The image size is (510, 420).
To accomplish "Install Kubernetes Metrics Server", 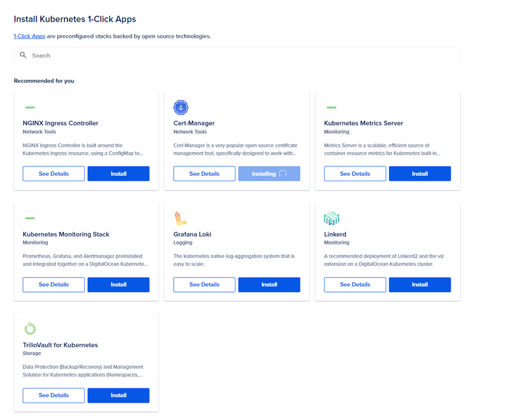I will click(x=420, y=174).
